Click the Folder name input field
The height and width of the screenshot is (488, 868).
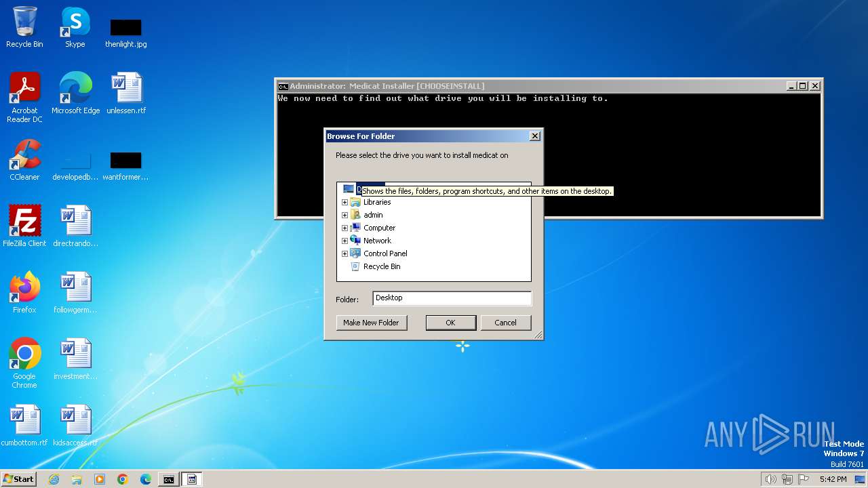452,298
